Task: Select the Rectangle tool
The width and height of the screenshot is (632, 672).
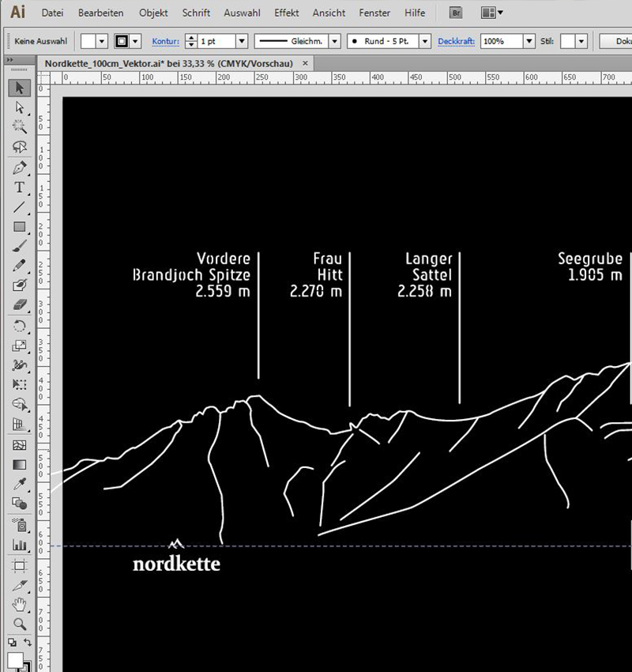Action: tap(19, 227)
